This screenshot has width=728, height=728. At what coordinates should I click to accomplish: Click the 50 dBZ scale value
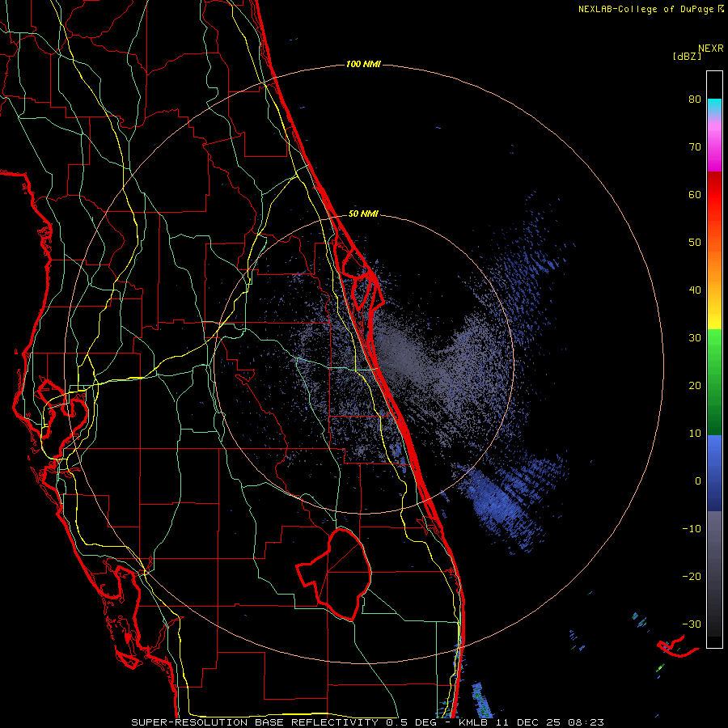[695, 243]
